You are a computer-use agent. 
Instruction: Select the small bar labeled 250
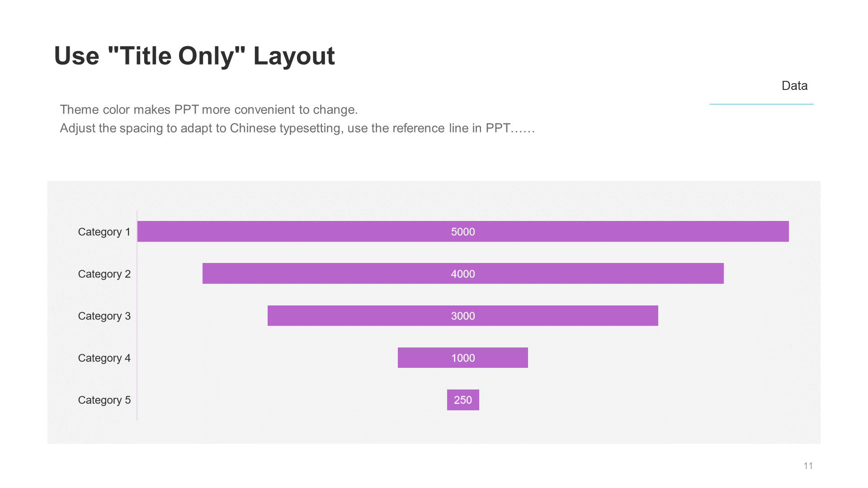pos(463,400)
